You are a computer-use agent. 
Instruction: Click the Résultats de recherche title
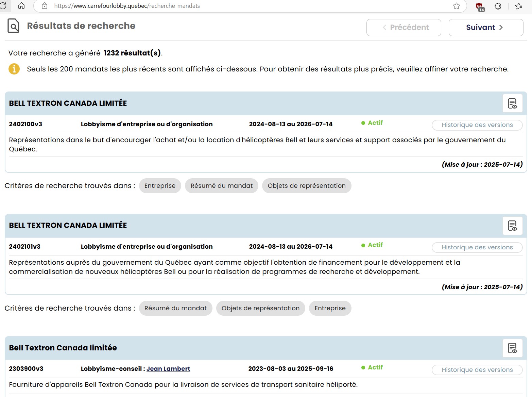click(x=81, y=26)
